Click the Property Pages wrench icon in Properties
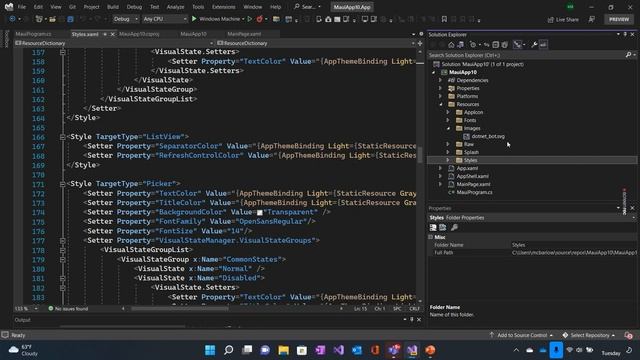This screenshot has height=360, width=640. (x=454, y=227)
